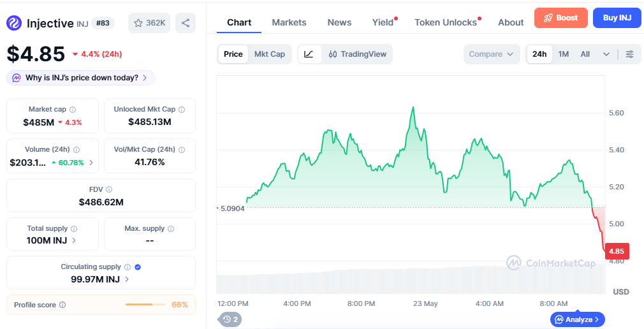Open the Yield tab
644x329 pixels.
coord(383,22)
